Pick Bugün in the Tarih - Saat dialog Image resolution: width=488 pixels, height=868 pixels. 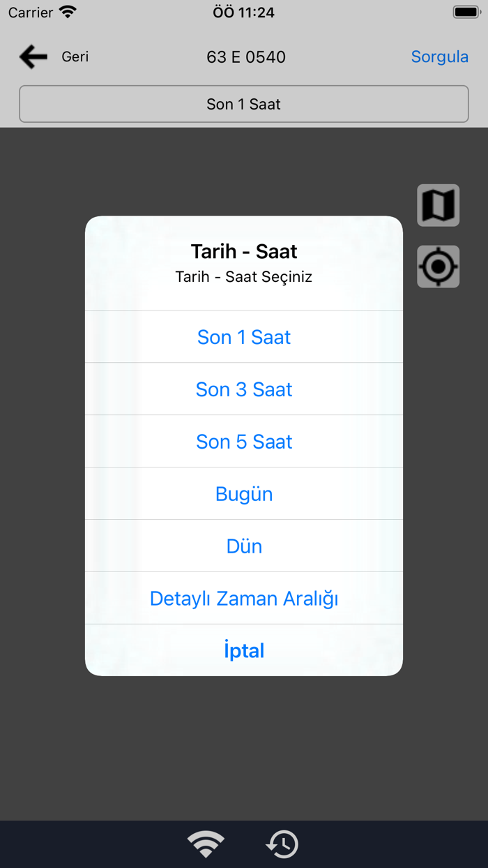(244, 493)
